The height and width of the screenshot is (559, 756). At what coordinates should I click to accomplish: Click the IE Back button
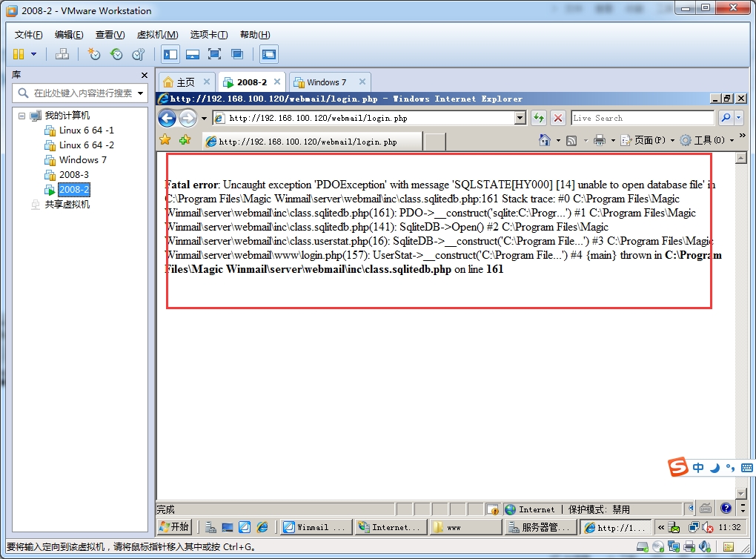168,118
